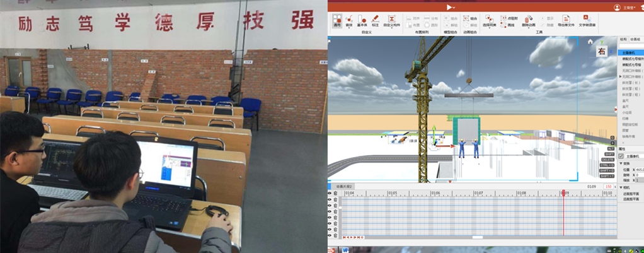Click 解组 in the 模型组合 group

(451, 25)
